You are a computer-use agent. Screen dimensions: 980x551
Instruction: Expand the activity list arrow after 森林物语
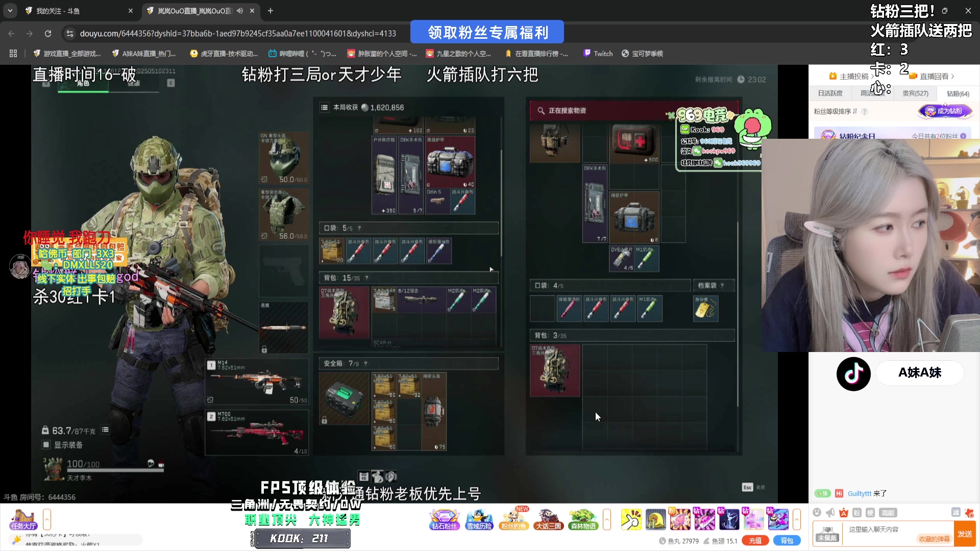(607, 519)
